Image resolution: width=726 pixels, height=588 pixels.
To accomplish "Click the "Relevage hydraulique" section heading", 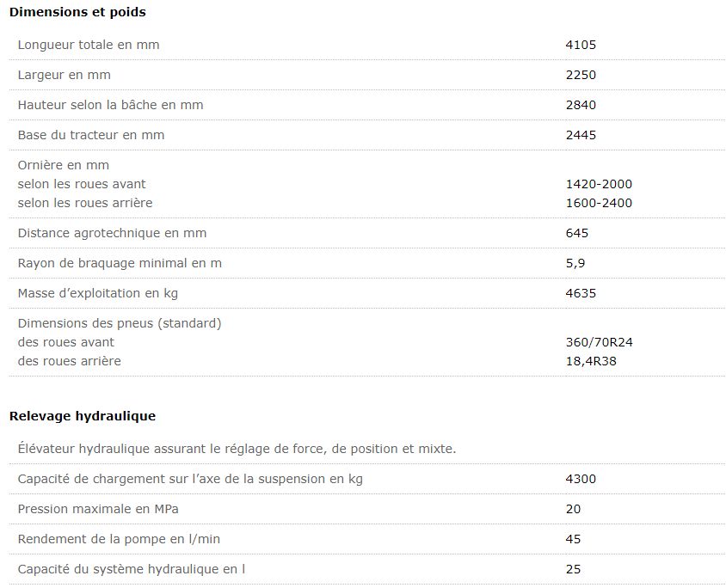I will tap(82, 416).
